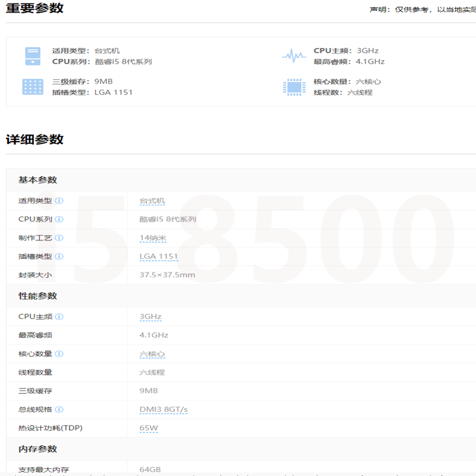Click summary value 4.1GHz beside 最高睿频
Viewport: 476px width, 476px height.
tap(370, 62)
